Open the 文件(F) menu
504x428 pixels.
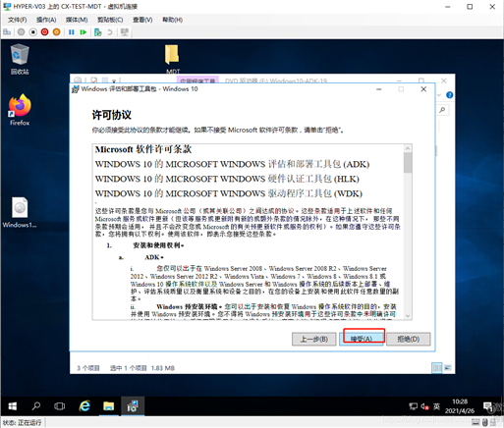point(18,20)
